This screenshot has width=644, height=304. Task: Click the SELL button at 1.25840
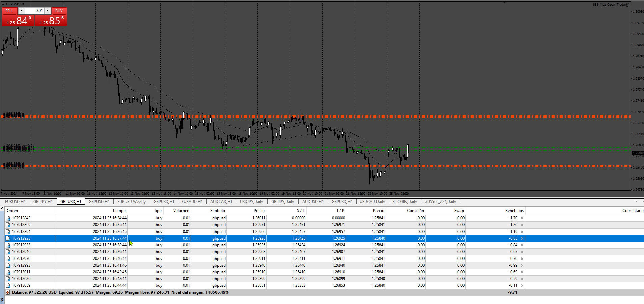[x=18, y=17]
